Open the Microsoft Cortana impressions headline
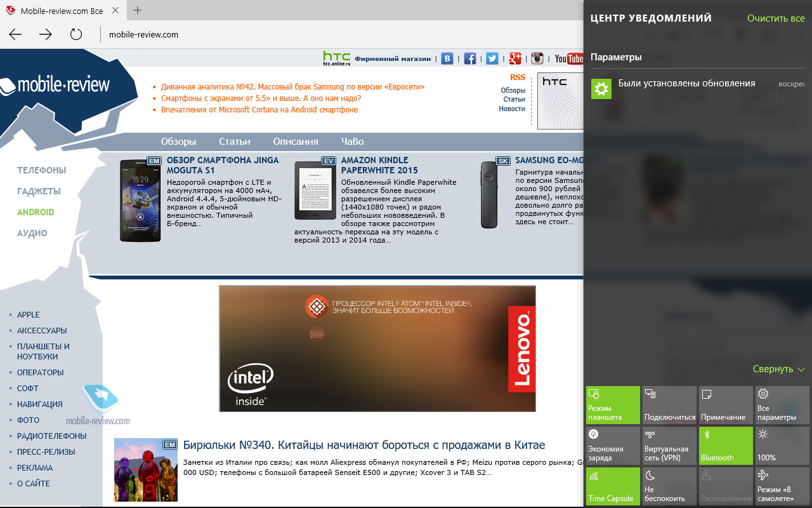Viewport: 812px width, 508px height. pyautogui.click(x=259, y=110)
